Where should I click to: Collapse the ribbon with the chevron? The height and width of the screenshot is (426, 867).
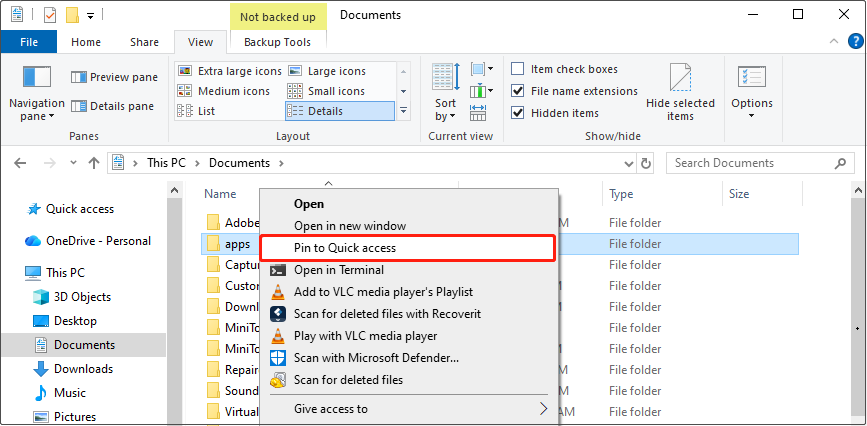834,42
